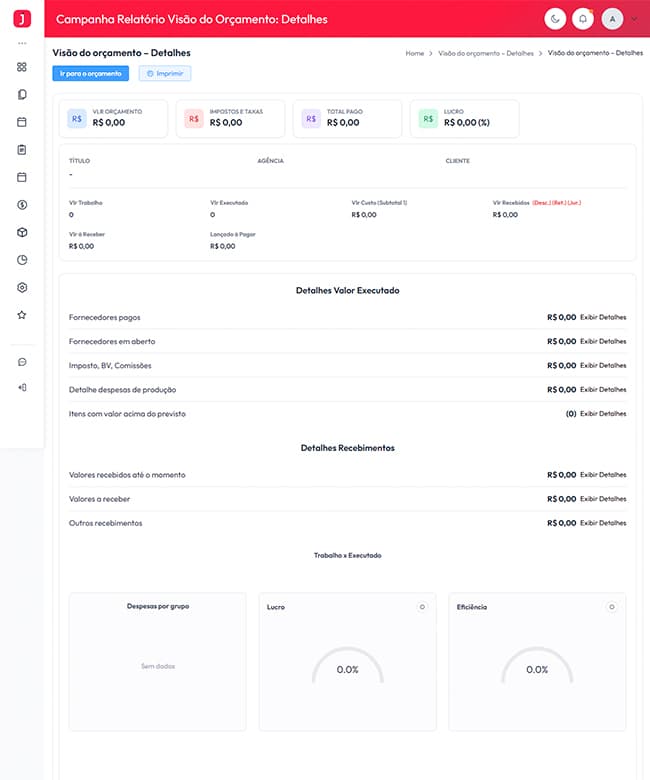Expand the profile dropdown chevron
The image size is (650, 780).
click(x=635, y=19)
